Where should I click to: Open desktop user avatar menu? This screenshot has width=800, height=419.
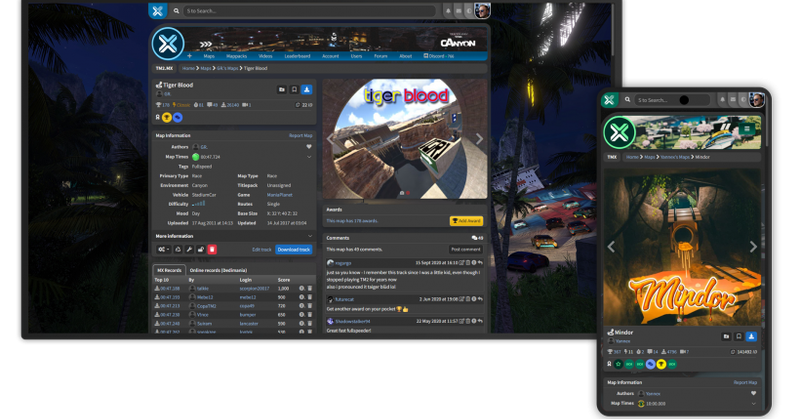click(x=482, y=10)
